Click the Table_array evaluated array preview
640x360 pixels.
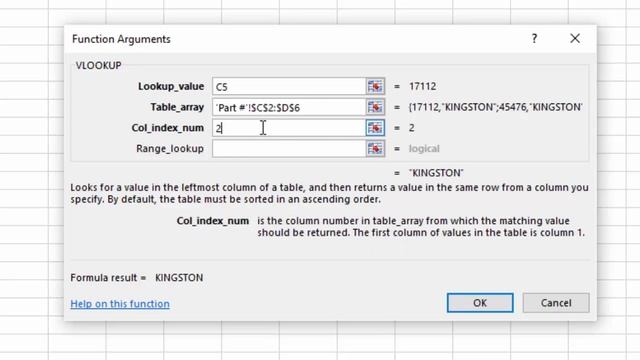[496, 107]
